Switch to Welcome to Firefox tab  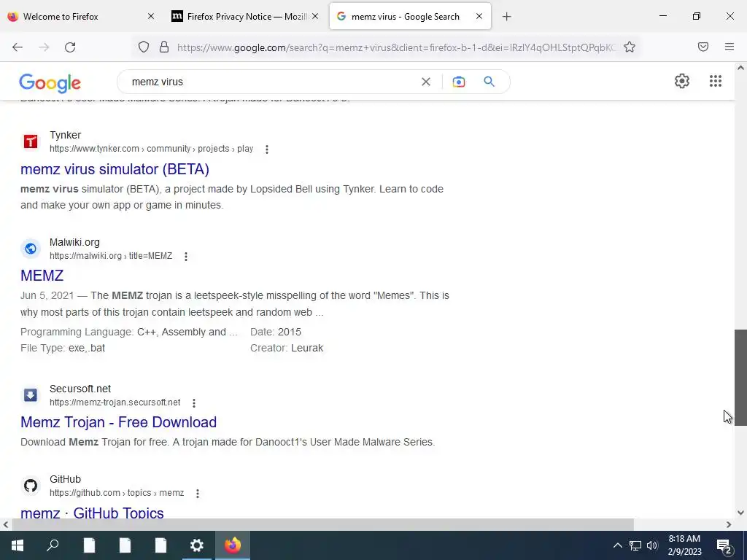click(x=81, y=17)
